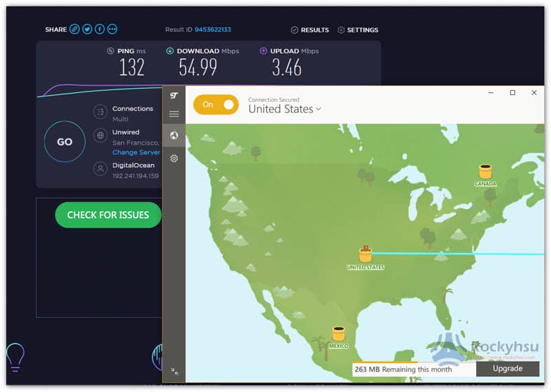The width and height of the screenshot is (551, 392).
Task: Click the IP address 192.241.194.159
Action: (x=136, y=176)
